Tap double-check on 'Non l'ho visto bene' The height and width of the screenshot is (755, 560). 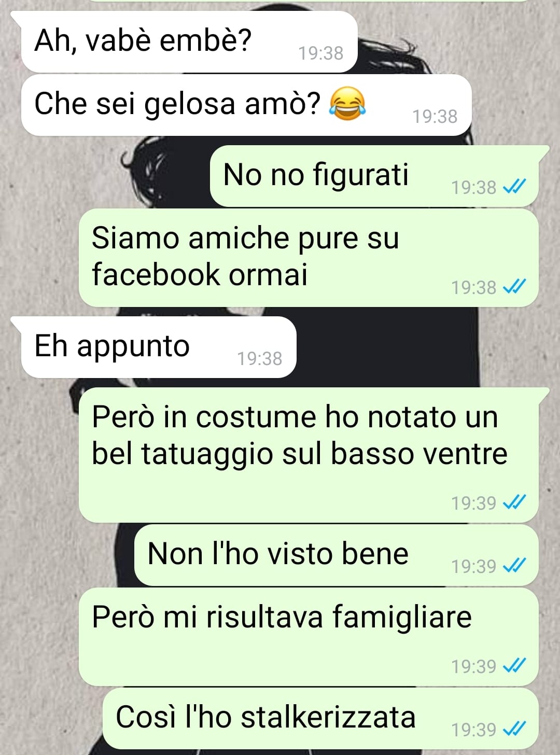click(515, 565)
